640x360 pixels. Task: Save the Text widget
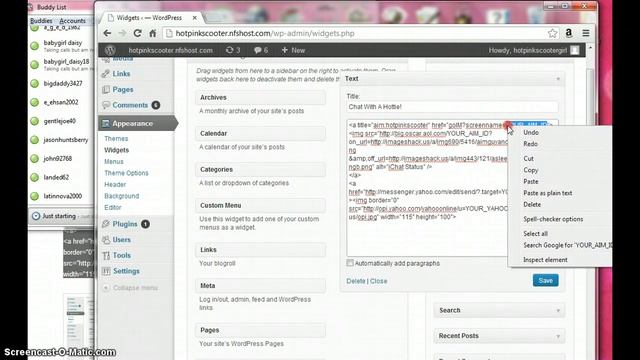[x=546, y=280]
